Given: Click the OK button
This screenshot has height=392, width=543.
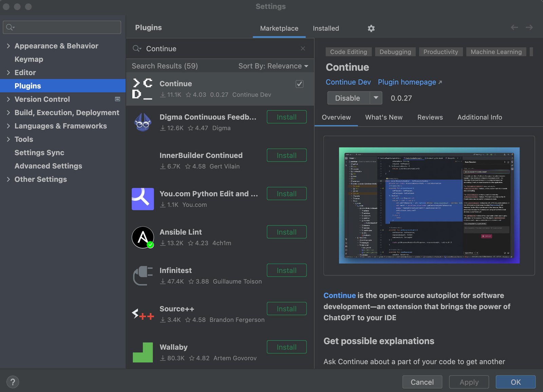Looking at the screenshot, I should 516,382.
